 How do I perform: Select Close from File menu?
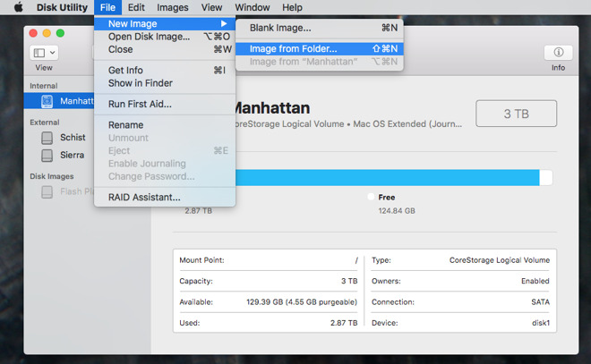point(165,49)
